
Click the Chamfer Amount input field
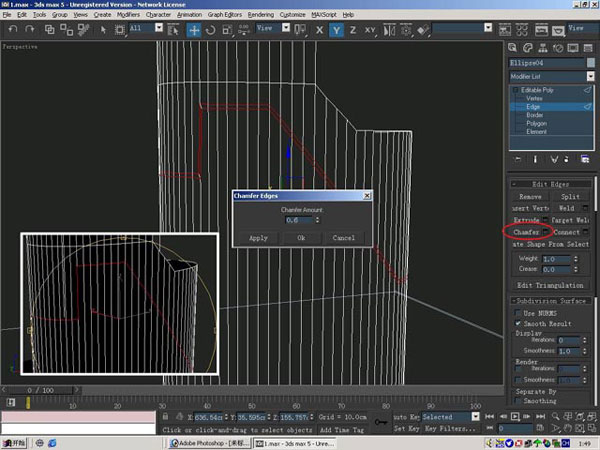point(297,219)
